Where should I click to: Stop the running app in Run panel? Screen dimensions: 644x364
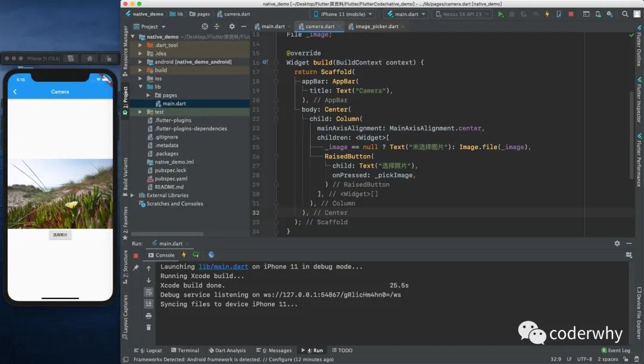(x=136, y=255)
